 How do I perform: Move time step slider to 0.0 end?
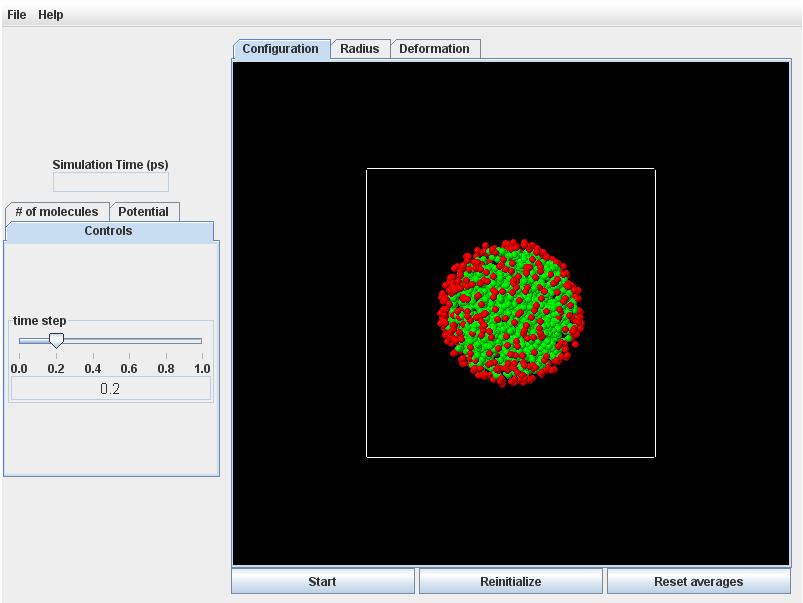(19, 341)
